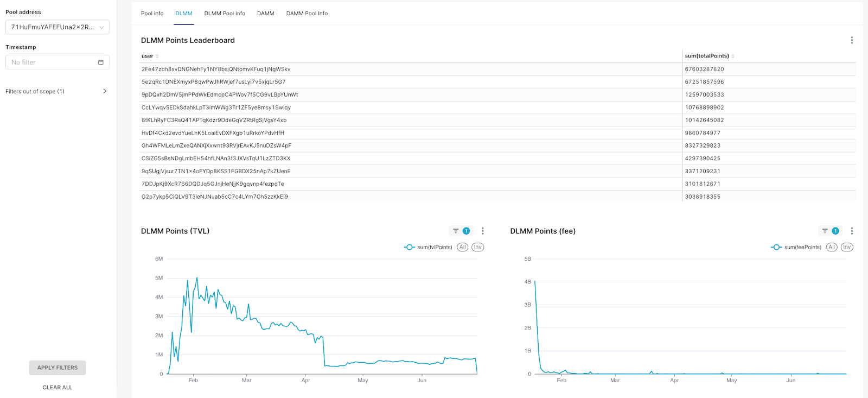Sort by the sum(totalPoints) column arrows
Viewport: 868px width, 398px height.
click(733, 56)
